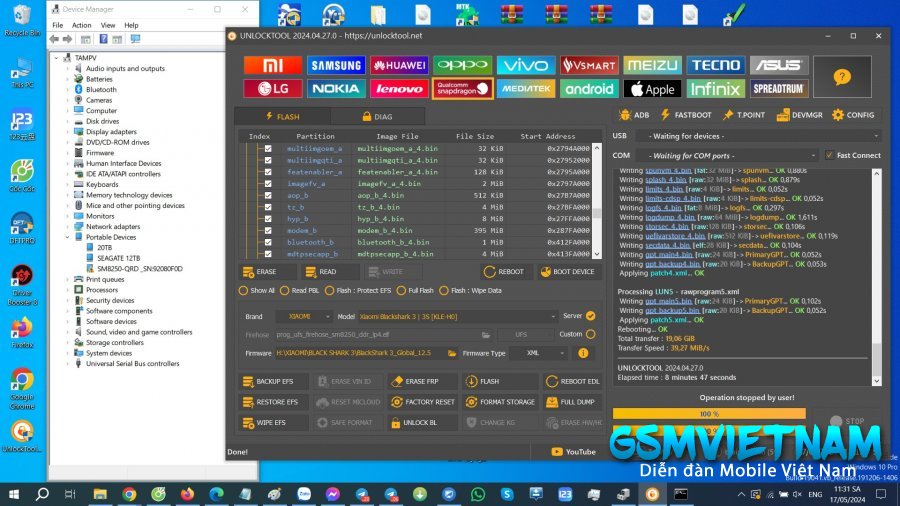Select the Xiaomi MI brand tile
The height and width of the screenshot is (506, 900).
point(273,65)
